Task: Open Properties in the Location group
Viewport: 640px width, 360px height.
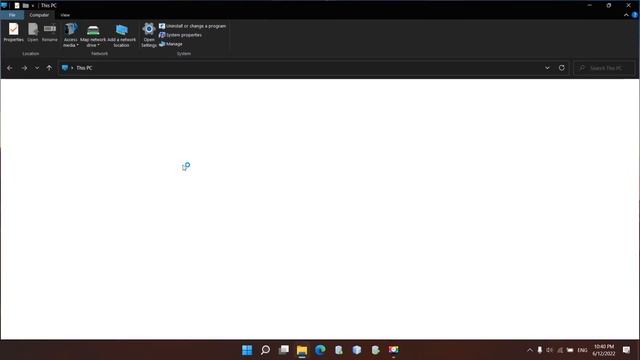Action: click(x=13, y=33)
